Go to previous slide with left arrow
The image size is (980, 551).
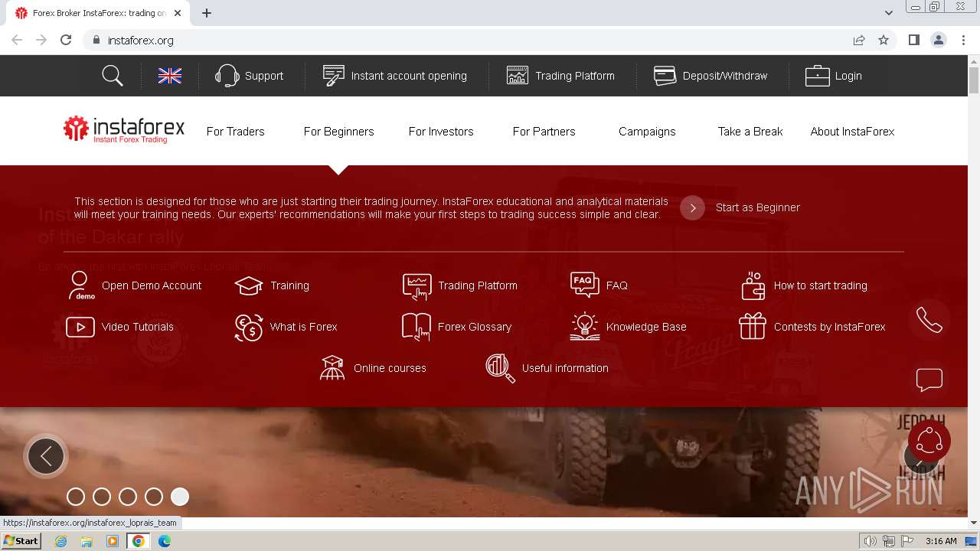[46, 456]
